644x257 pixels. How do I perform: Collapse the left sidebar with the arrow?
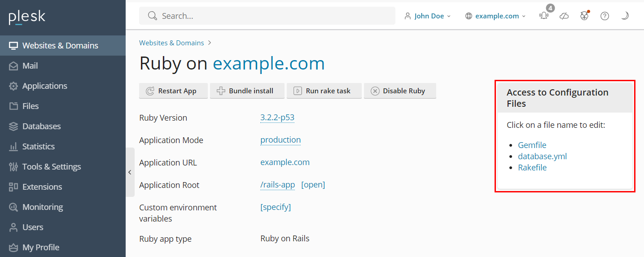(x=130, y=172)
